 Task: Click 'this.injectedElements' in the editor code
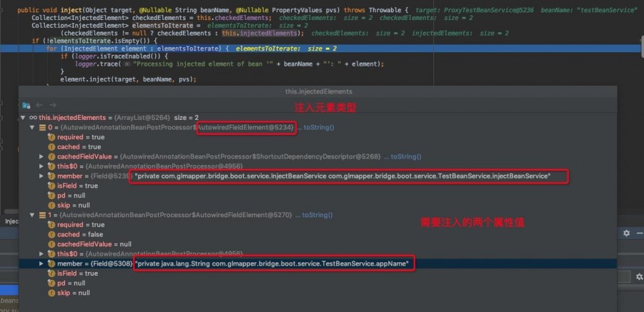coord(259,34)
